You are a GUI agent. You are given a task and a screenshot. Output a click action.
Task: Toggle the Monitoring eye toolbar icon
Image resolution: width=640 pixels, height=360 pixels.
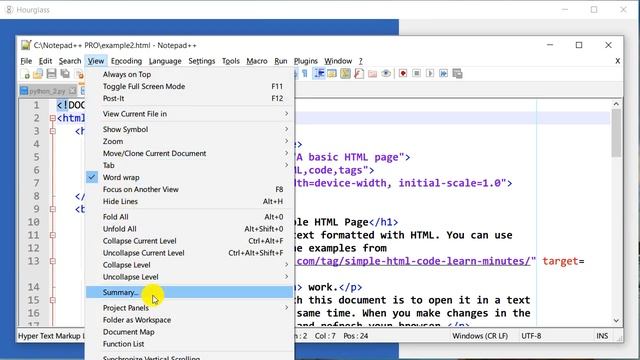tap(386, 73)
